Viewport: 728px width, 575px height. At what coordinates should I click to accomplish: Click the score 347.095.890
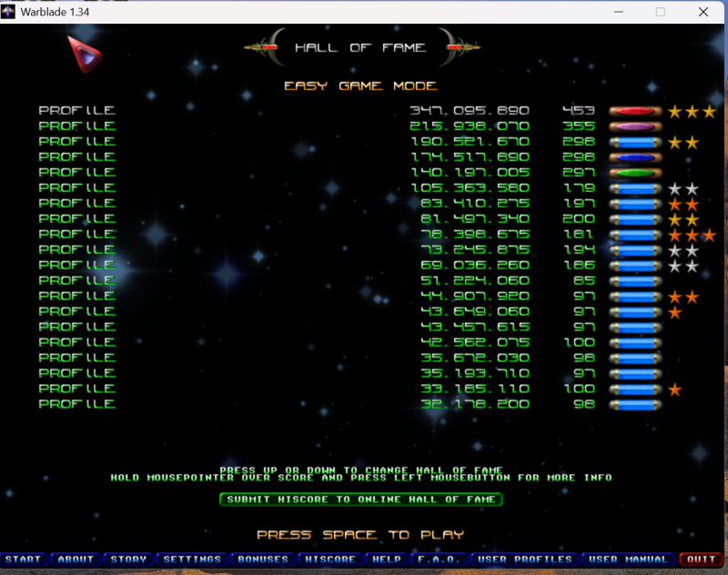click(x=470, y=110)
